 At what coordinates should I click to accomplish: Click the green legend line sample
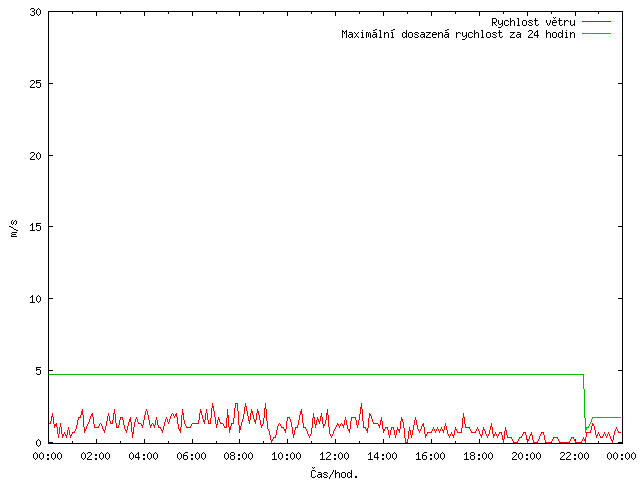(x=596, y=34)
